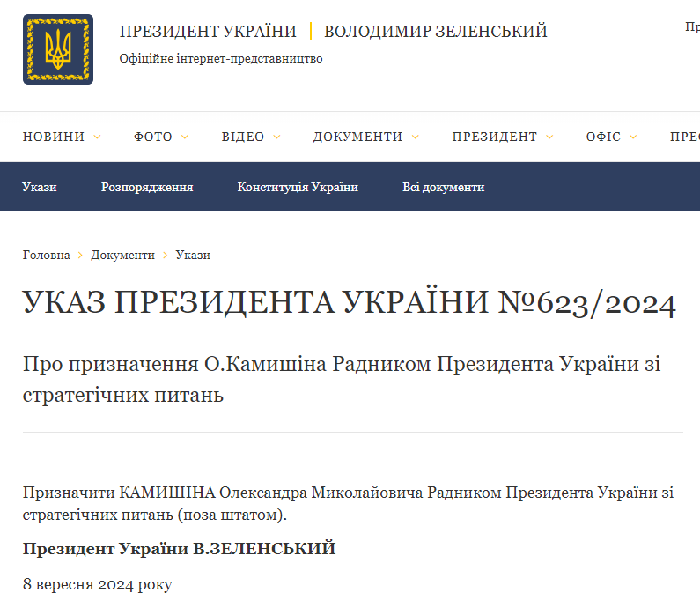Expand the chevron next to ДОКУМЕНТИ

pos(416,137)
